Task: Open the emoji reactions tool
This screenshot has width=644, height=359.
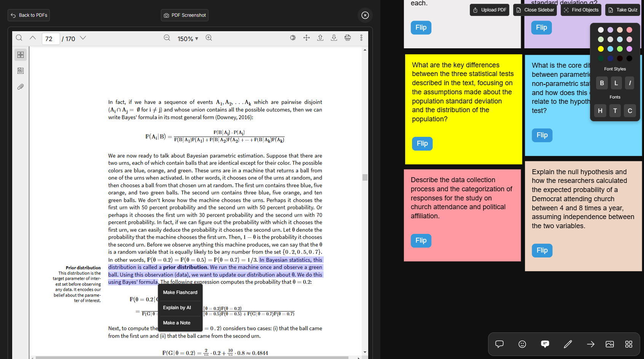Action: pyautogui.click(x=522, y=344)
